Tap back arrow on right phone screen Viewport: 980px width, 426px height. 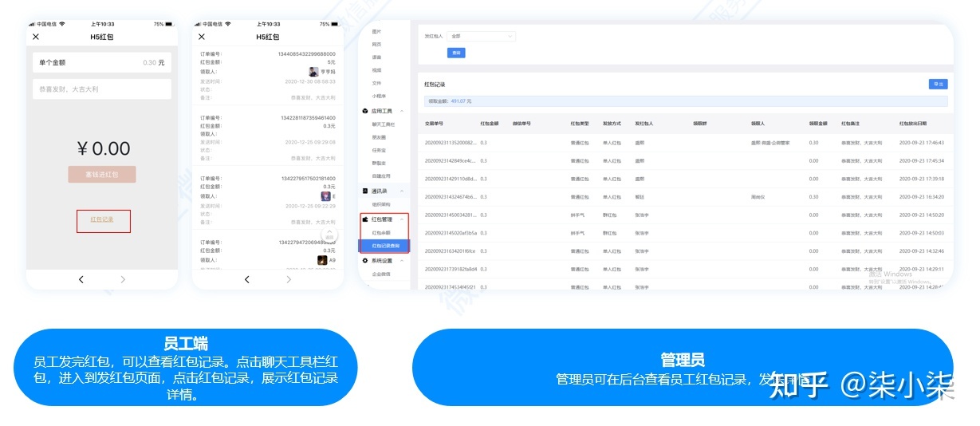coord(246,279)
